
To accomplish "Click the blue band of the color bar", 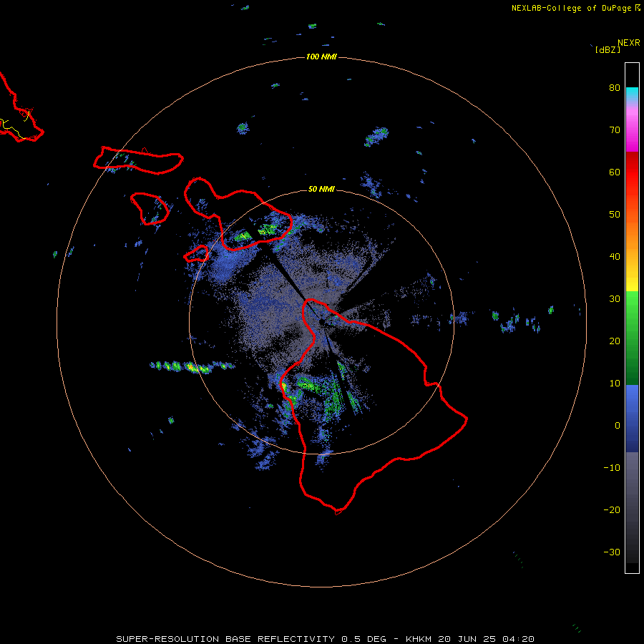I will (632, 419).
